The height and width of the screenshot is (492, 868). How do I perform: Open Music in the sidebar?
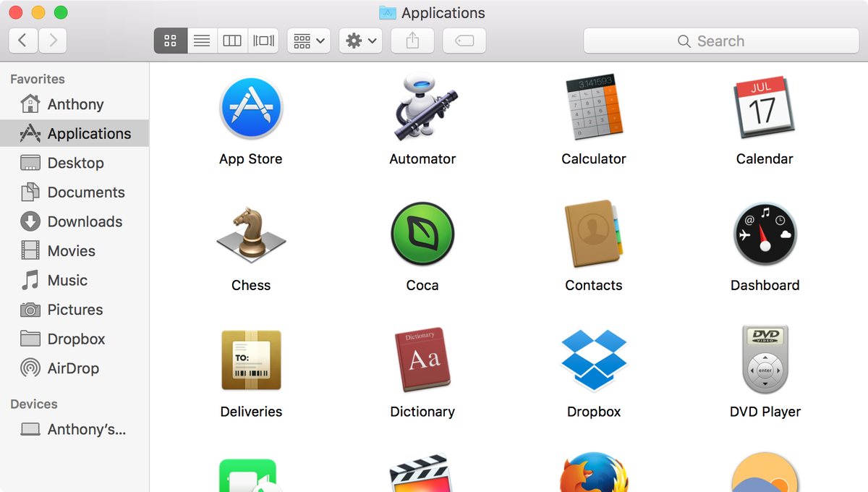coord(75,280)
